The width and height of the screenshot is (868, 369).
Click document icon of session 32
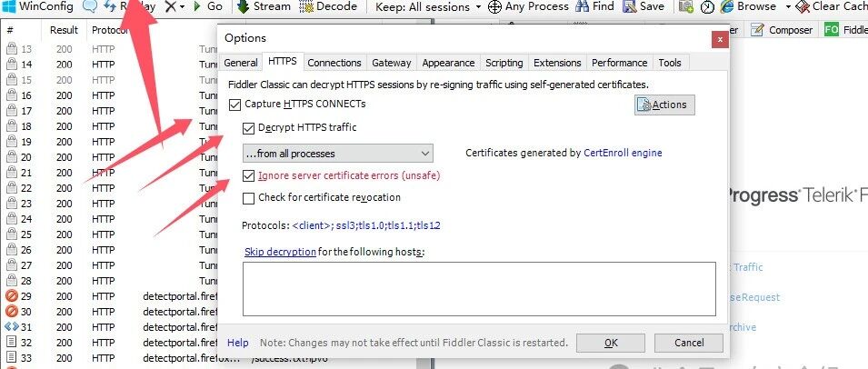tap(11, 343)
